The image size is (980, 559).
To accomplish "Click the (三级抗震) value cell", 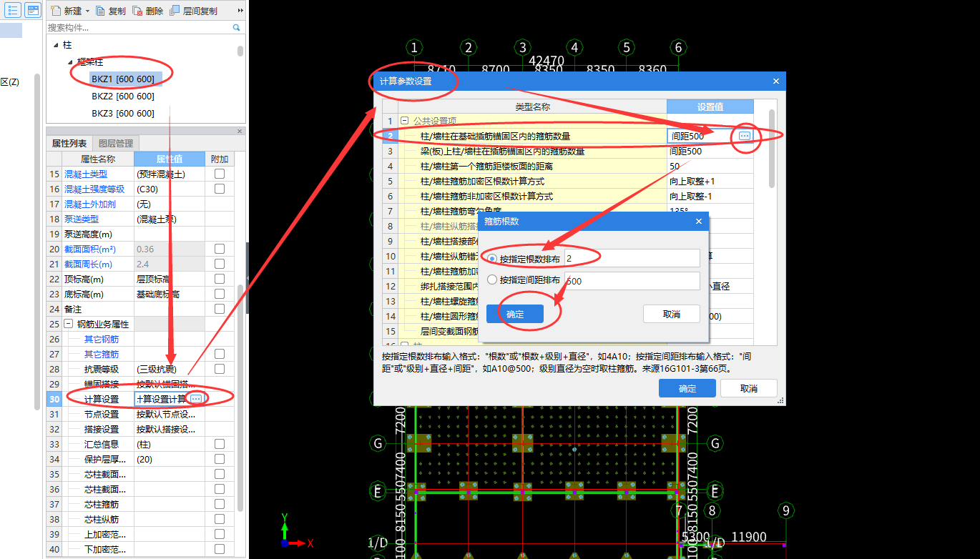I will (170, 369).
